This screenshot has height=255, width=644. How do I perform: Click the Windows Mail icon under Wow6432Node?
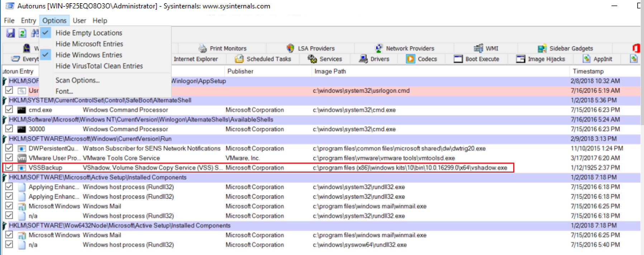coord(22,235)
